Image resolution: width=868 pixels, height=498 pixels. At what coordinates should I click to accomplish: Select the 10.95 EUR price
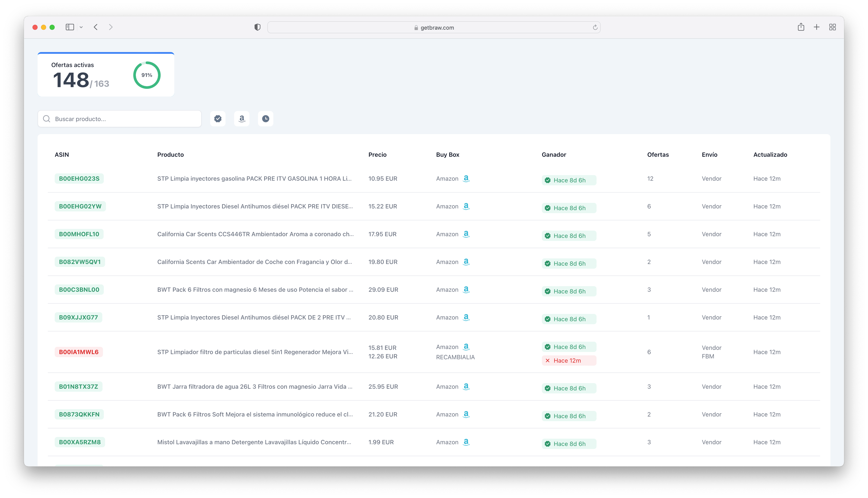pos(383,179)
